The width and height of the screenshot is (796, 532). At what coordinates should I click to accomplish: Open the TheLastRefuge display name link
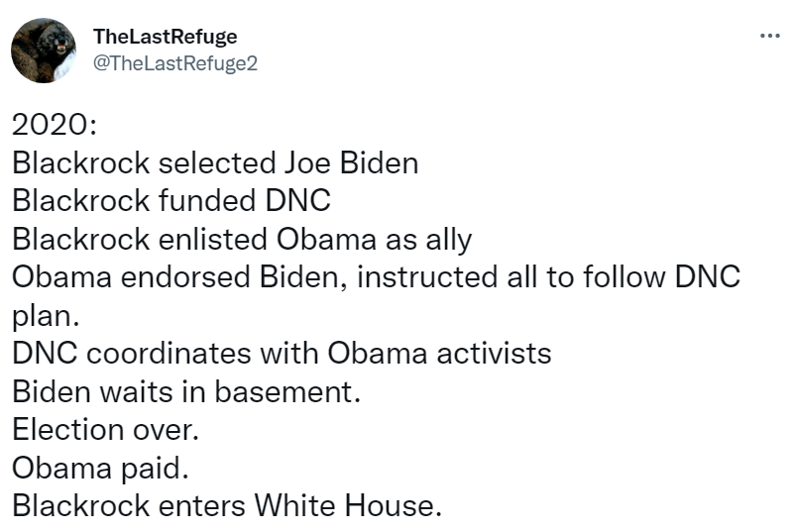click(x=165, y=37)
